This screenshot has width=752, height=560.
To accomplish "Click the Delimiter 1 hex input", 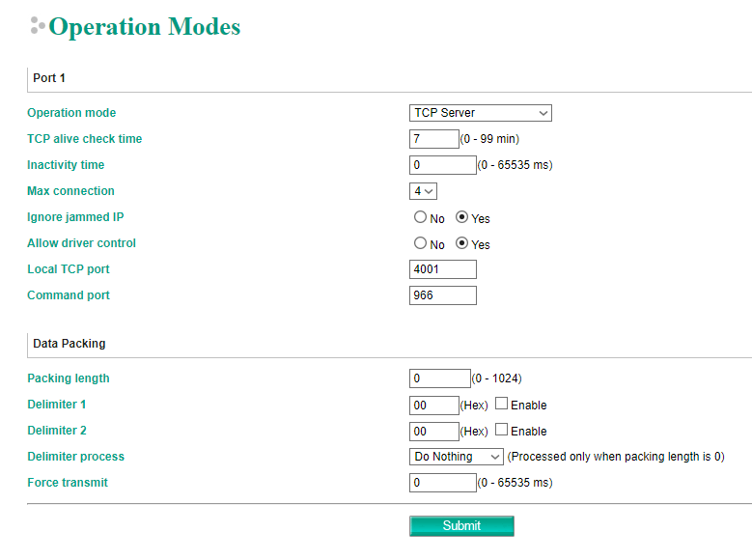I will click(x=433, y=406).
